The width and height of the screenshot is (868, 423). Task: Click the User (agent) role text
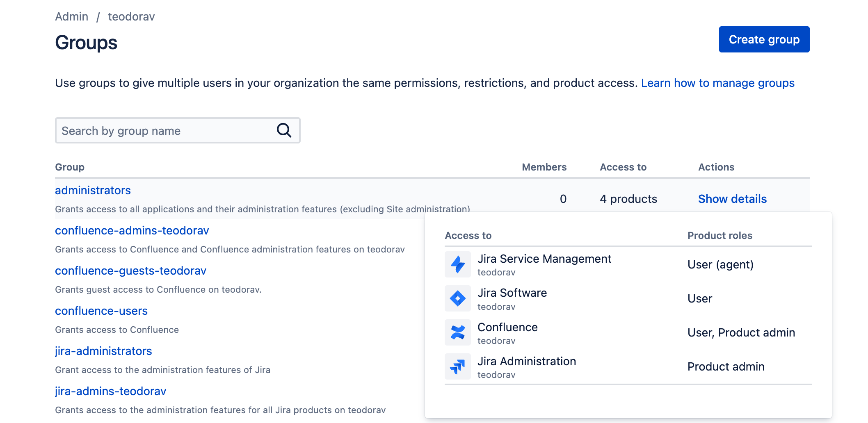(720, 264)
